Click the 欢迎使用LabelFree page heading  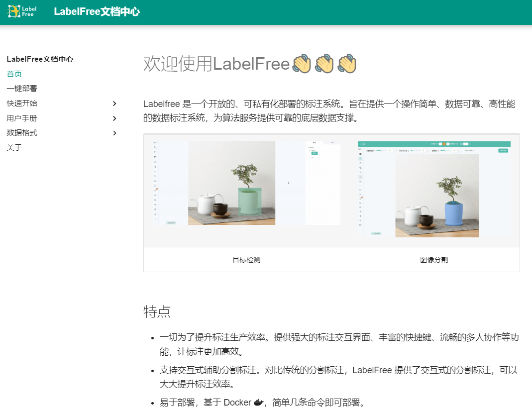250,64
